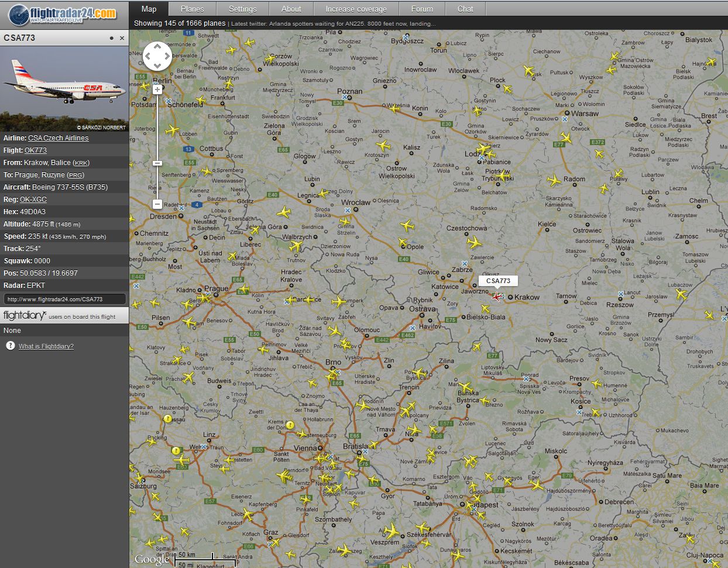Click the flight URL text field

point(64,299)
